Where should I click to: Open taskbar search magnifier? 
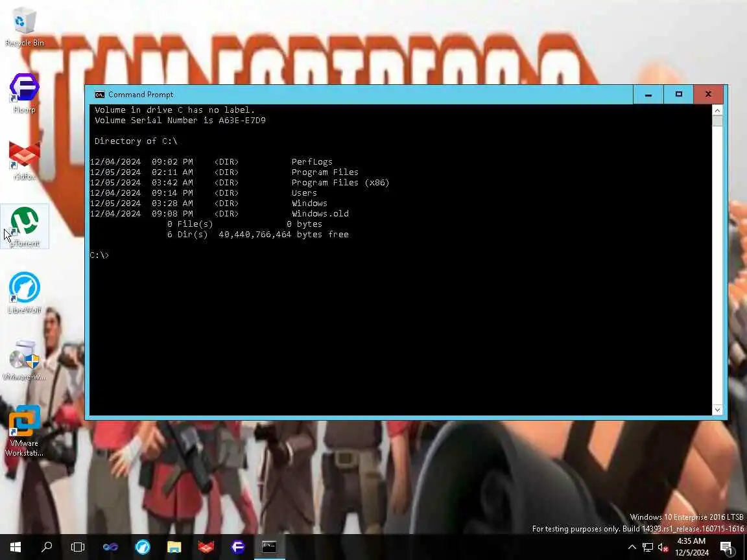(47, 547)
